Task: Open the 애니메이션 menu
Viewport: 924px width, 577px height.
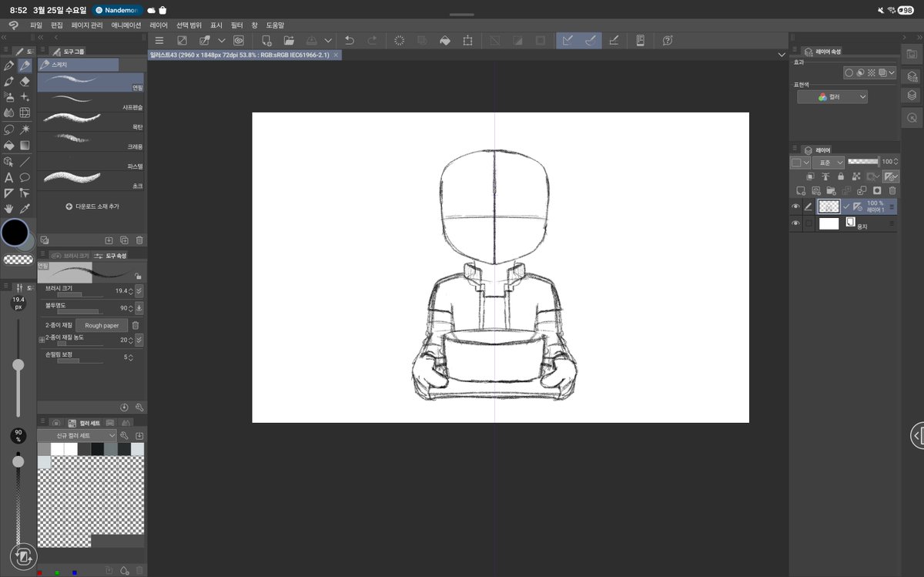Action: coord(126,25)
